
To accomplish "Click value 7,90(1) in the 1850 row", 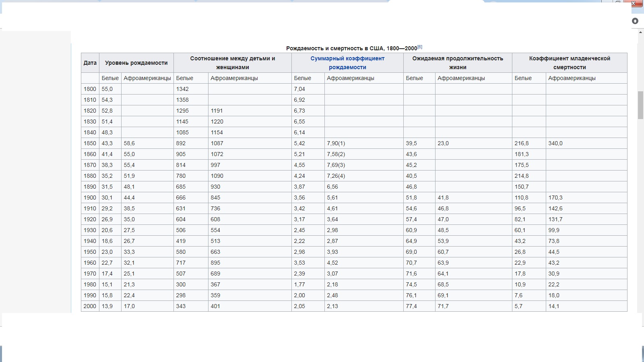I will (x=336, y=143).
